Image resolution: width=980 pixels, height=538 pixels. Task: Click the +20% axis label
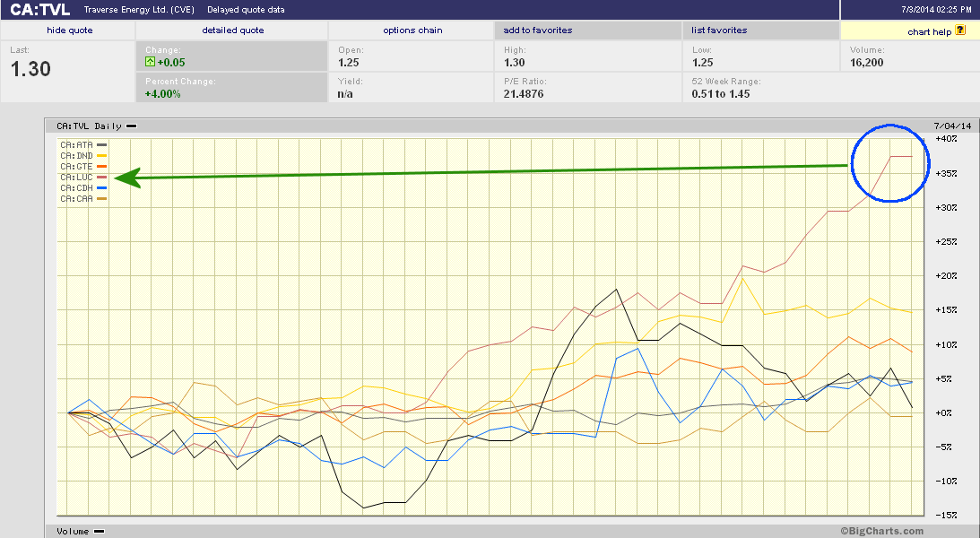[x=946, y=275]
